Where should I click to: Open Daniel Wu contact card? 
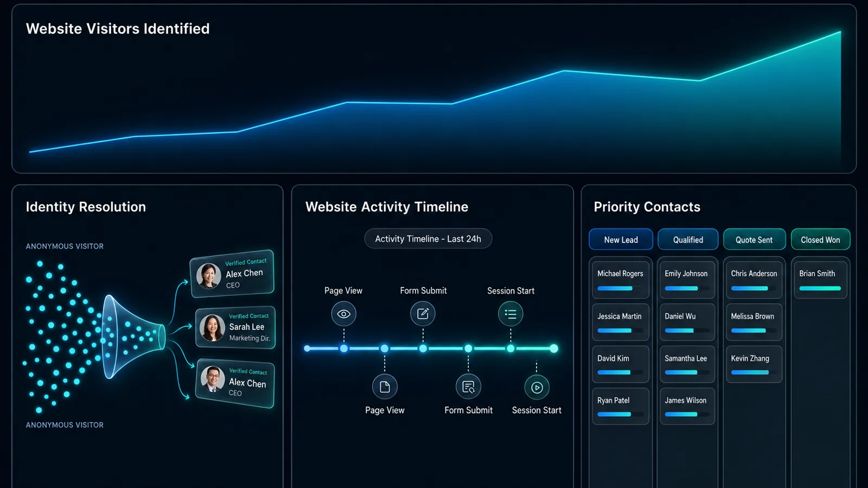(687, 322)
